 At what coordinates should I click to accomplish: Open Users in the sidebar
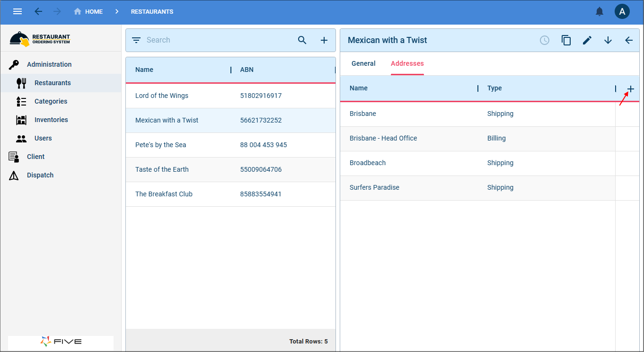61,138
